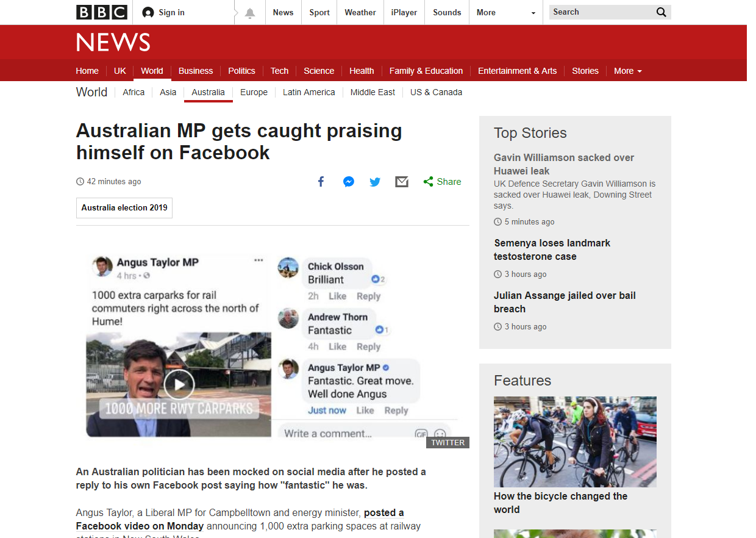Select the Europe sub-section

pyautogui.click(x=254, y=92)
